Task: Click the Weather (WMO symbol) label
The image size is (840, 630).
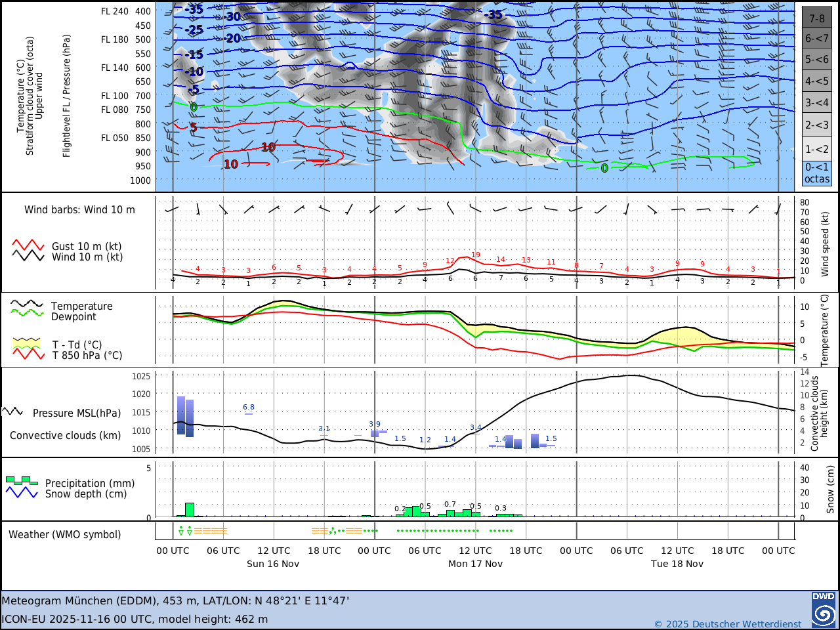Action: click(x=65, y=534)
